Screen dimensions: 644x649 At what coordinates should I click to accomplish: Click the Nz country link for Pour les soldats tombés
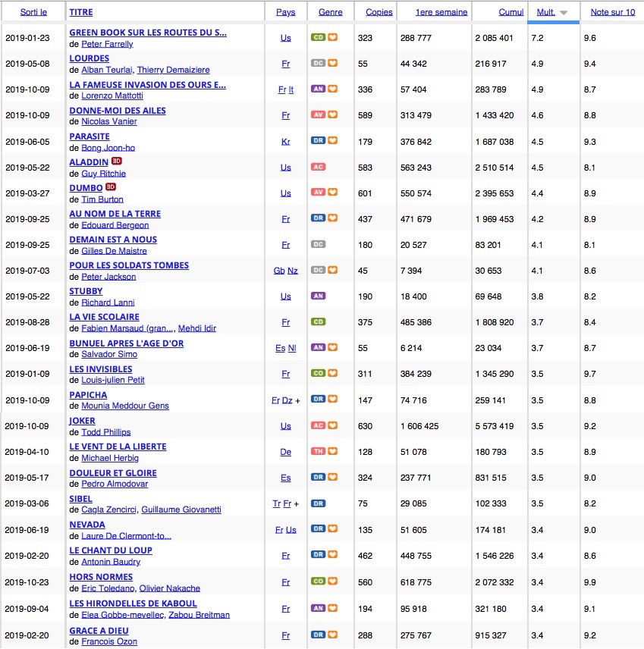(293, 270)
